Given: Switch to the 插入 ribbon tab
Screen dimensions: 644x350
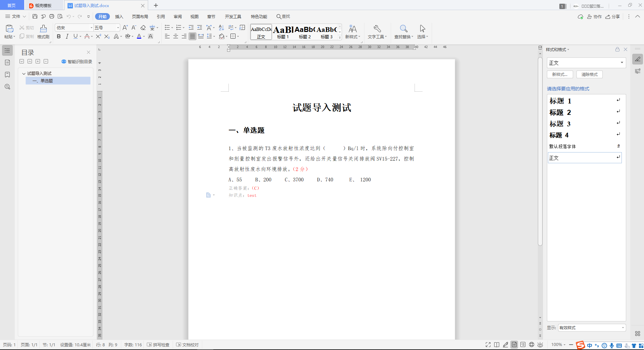Looking at the screenshot, I should pos(119,16).
